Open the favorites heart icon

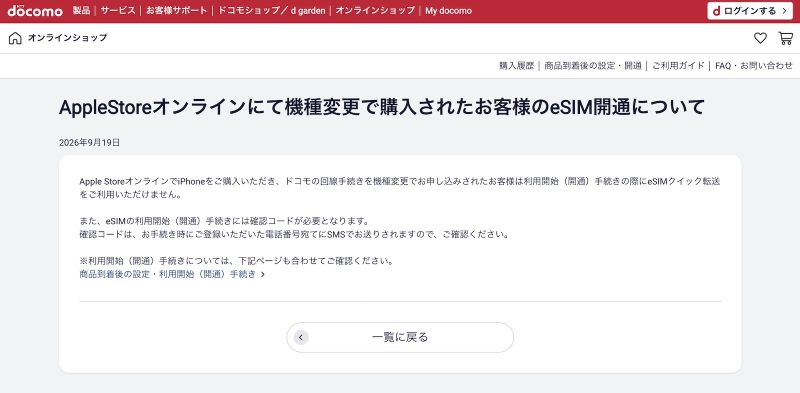(760, 38)
